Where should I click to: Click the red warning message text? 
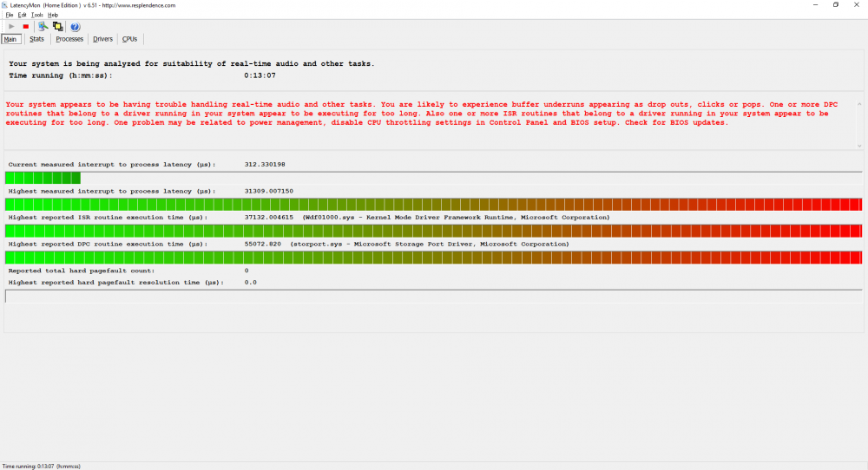423,114
